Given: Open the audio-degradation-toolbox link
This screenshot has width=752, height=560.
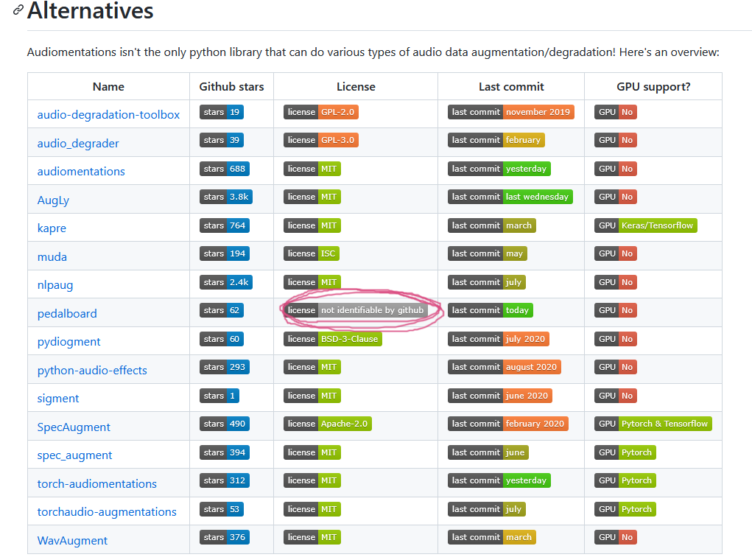Looking at the screenshot, I should click(x=108, y=115).
